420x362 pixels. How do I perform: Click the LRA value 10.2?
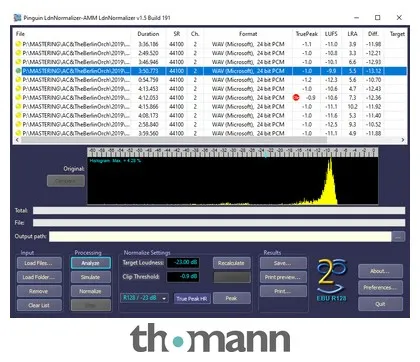click(x=352, y=107)
